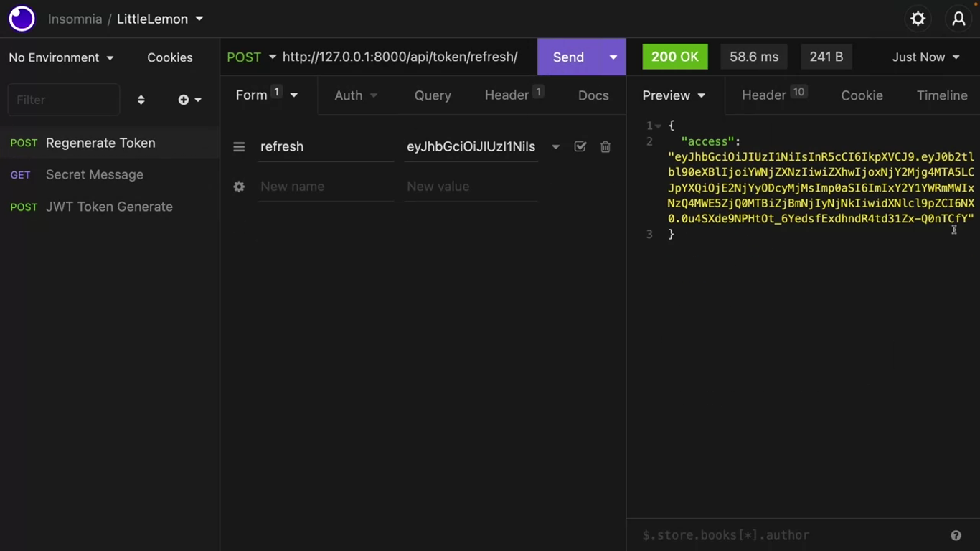Expand the No Environment dropdown

coord(61,57)
